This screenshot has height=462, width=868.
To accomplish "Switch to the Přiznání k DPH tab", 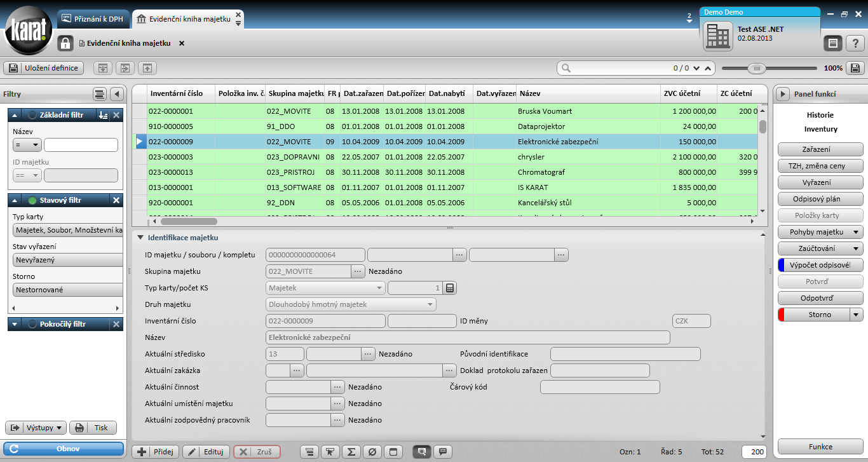I will point(93,19).
